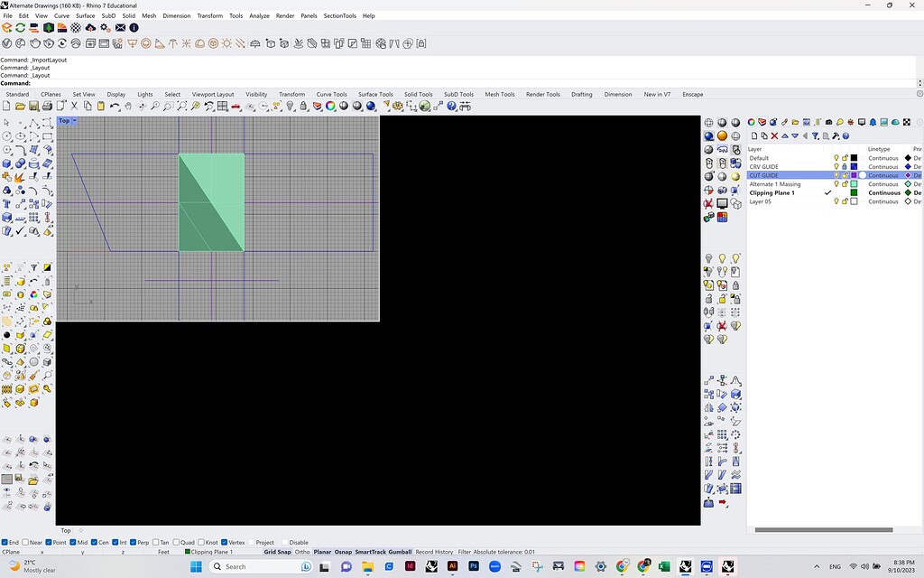Screen dimensions: 924x578
Task: Delete the selected layer with the red X icon
Action: click(x=773, y=135)
